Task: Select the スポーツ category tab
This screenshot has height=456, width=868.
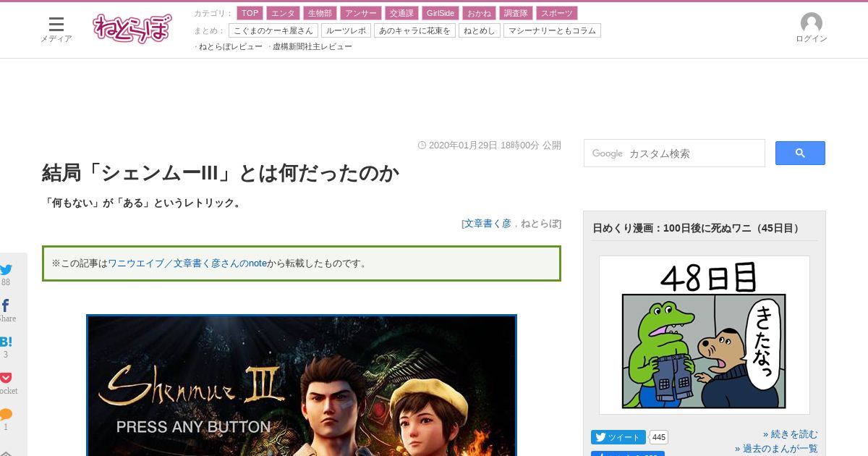Action: click(557, 13)
